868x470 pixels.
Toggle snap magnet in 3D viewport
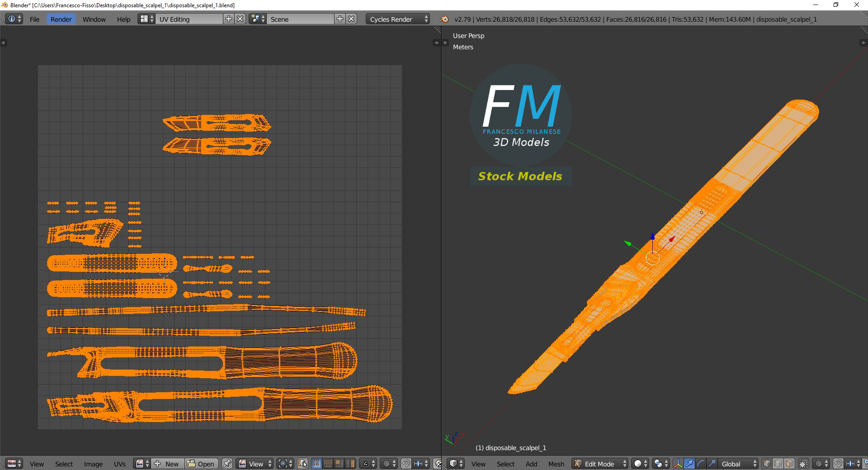(838, 464)
